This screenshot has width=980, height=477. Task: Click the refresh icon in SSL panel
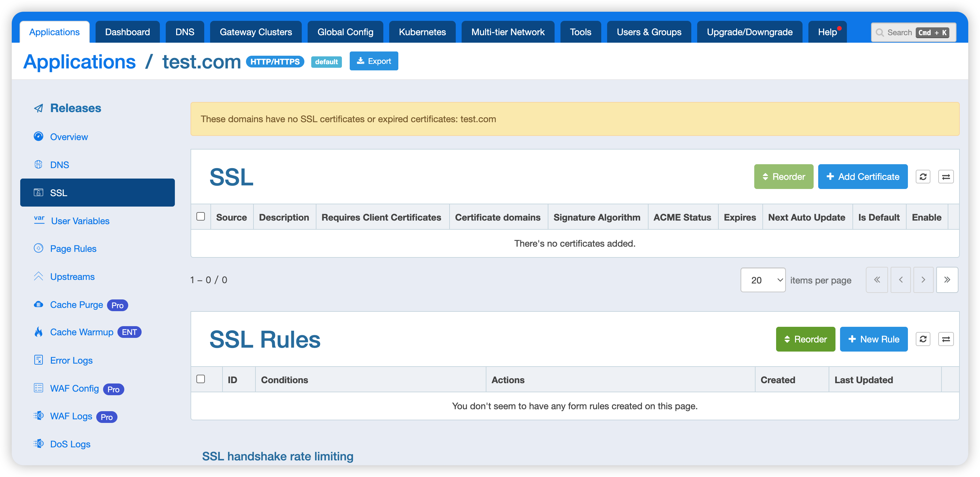pos(923,177)
